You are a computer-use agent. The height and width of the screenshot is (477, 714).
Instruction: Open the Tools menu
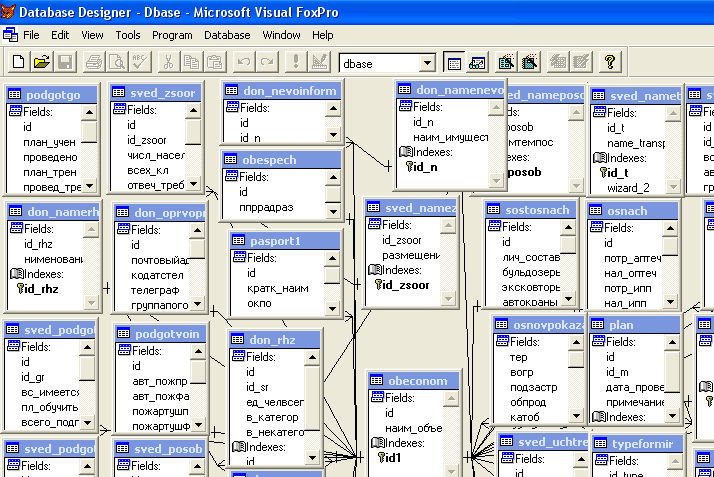click(128, 35)
